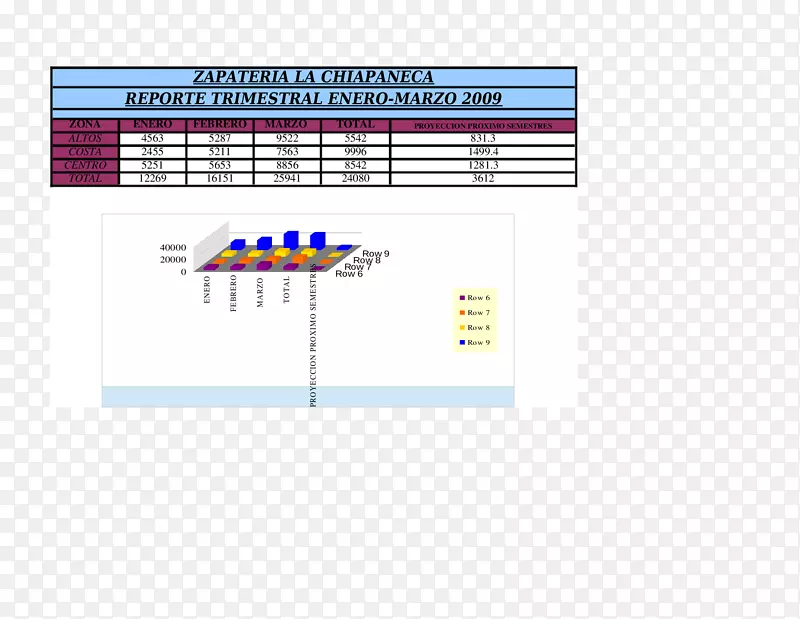Screen dimensions: 800x619
Task: Click the cell with value 5251
Action: 152,165
